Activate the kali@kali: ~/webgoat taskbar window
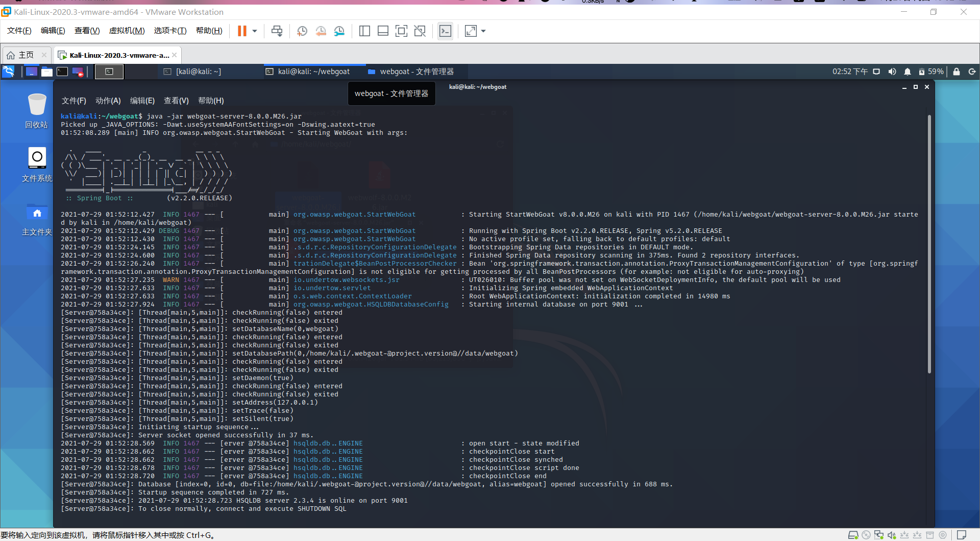Image resolution: width=980 pixels, height=541 pixels. pyautogui.click(x=309, y=72)
